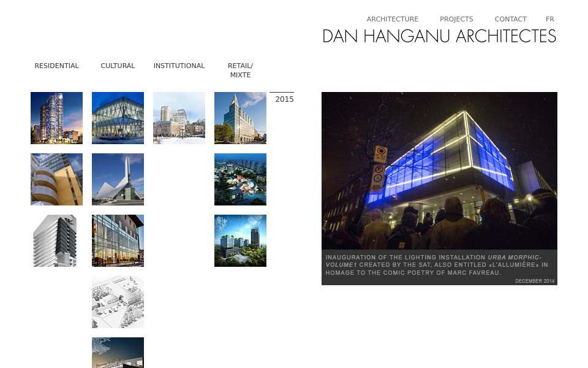Open the CONTACT page link
588x368 pixels.
510,19
